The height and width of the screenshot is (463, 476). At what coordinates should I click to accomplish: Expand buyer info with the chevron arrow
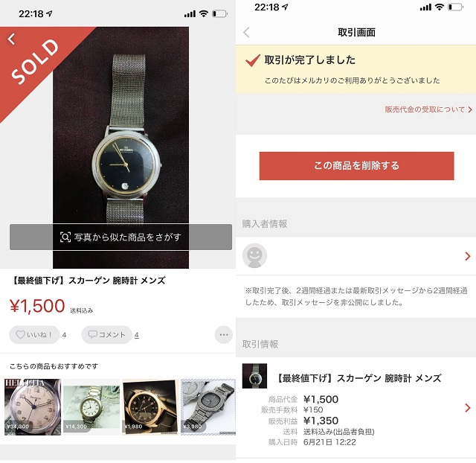click(x=468, y=256)
